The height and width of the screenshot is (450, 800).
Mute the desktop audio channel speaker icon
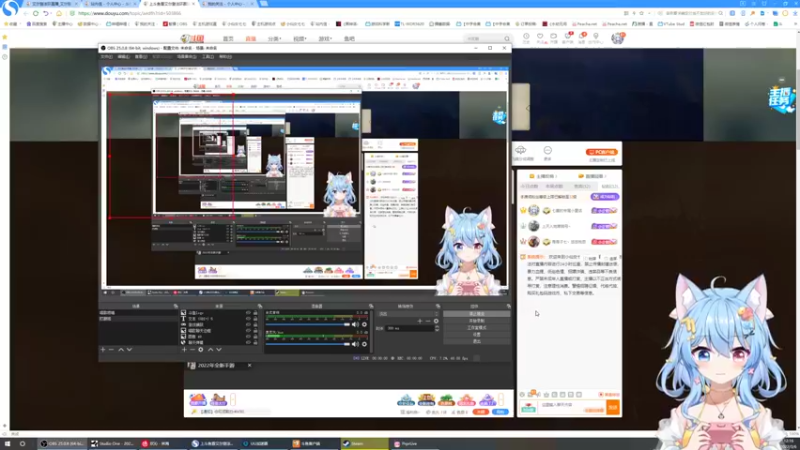point(356,324)
